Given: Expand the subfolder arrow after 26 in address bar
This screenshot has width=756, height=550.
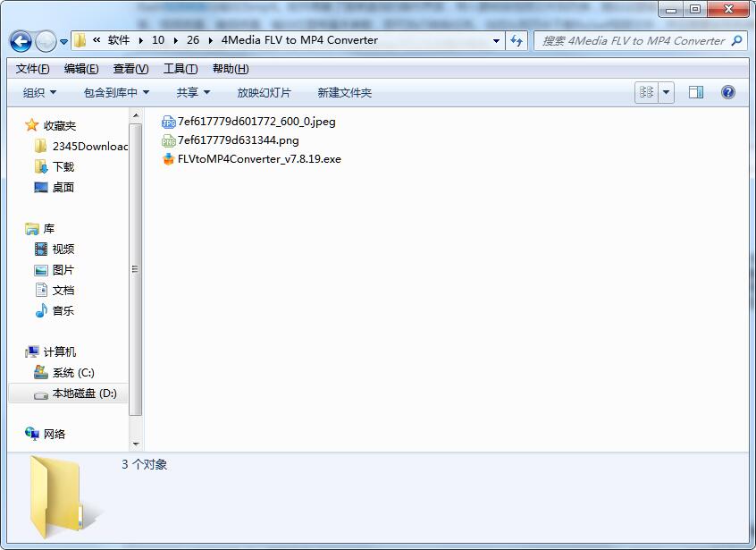Looking at the screenshot, I should tap(210, 40).
